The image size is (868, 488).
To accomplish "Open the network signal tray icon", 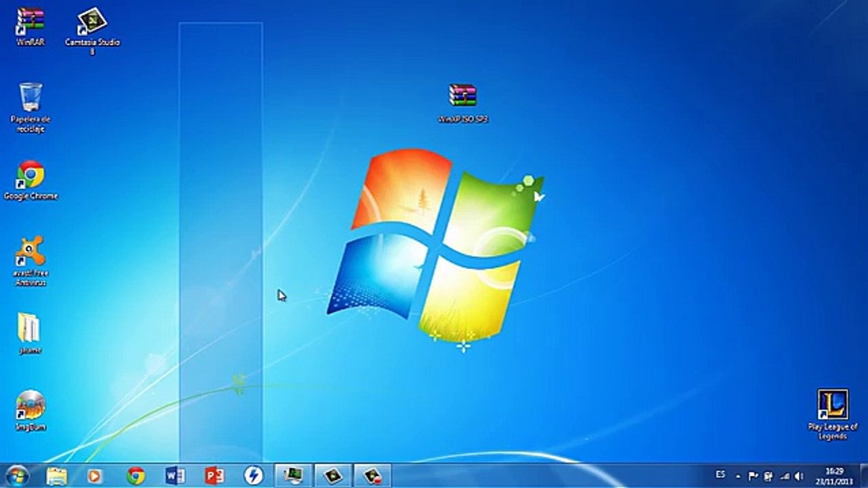I will [x=785, y=476].
